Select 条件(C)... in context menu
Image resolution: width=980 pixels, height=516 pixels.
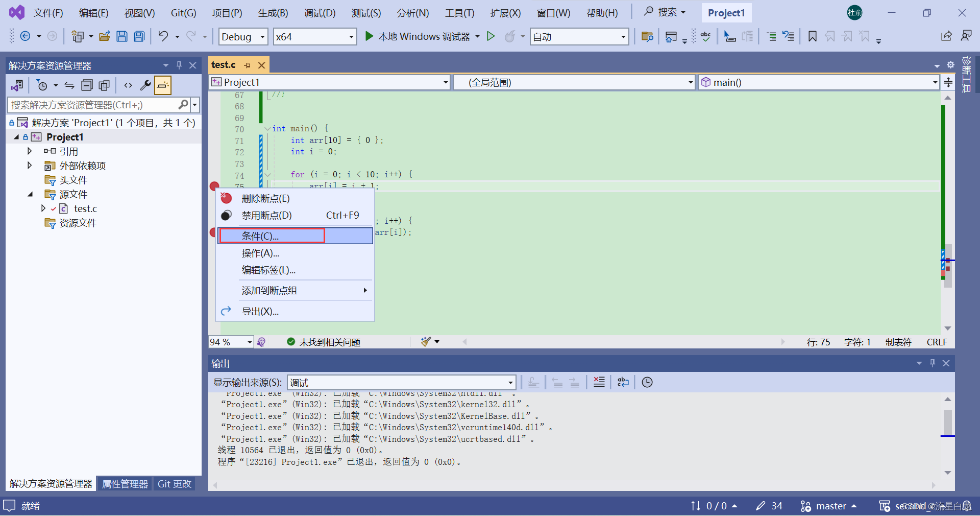[x=295, y=236]
